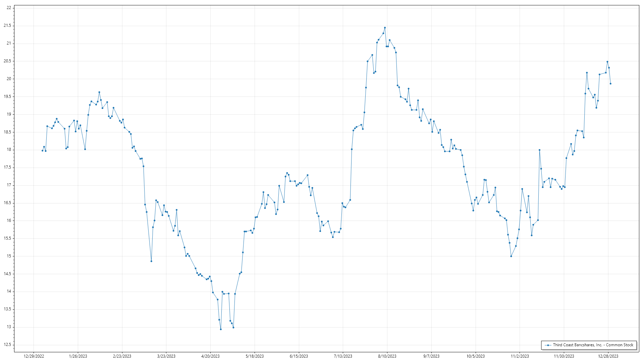Click the 21.5 y-axis tick label
Screen dimensions: 644x362
coord(7,25)
